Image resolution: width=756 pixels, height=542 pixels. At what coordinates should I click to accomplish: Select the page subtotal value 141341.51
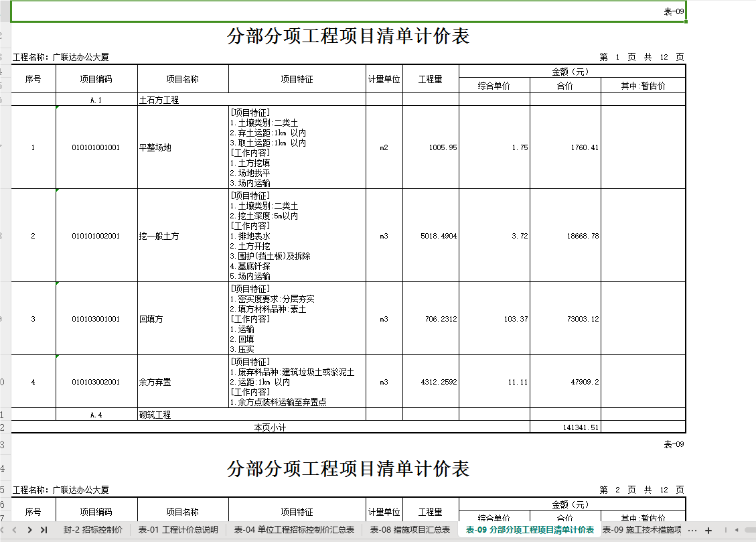click(565, 427)
